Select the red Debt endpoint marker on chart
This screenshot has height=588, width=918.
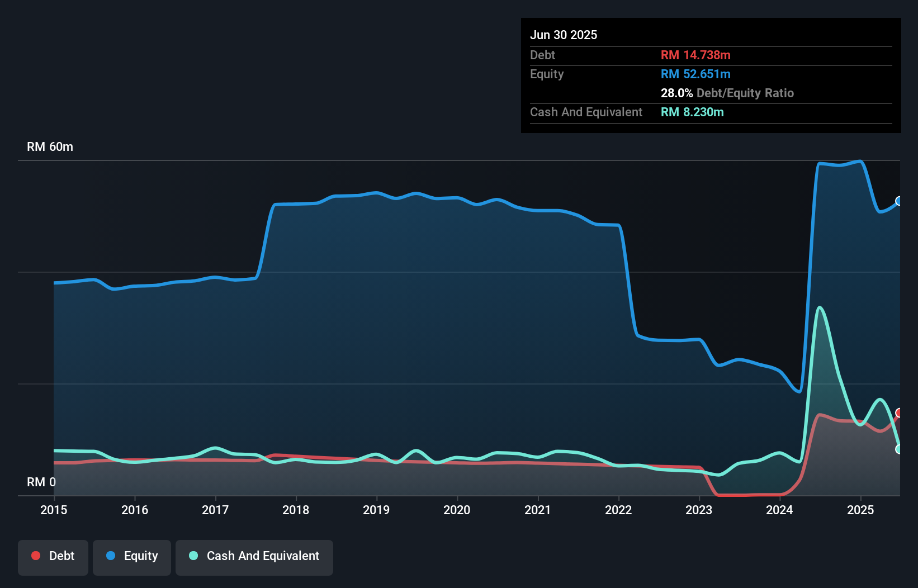click(898, 412)
